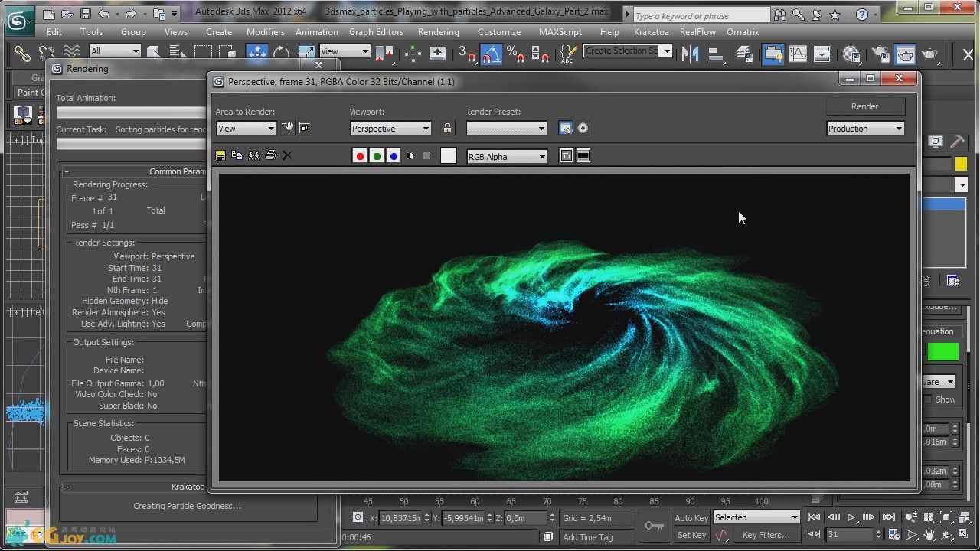The height and width of the screenshot is (551, 980).
Task: Open the Material Editor icon
Action: (x=851, y=54)
